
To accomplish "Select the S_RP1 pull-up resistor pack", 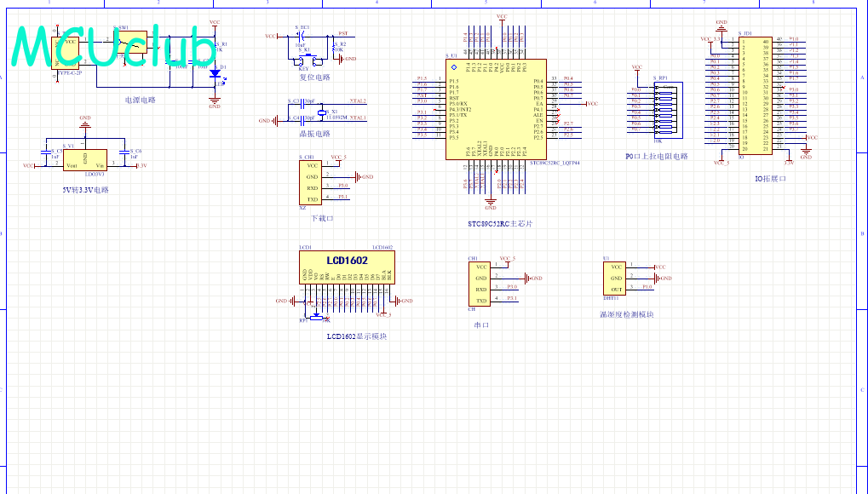I will pos(668,110).
